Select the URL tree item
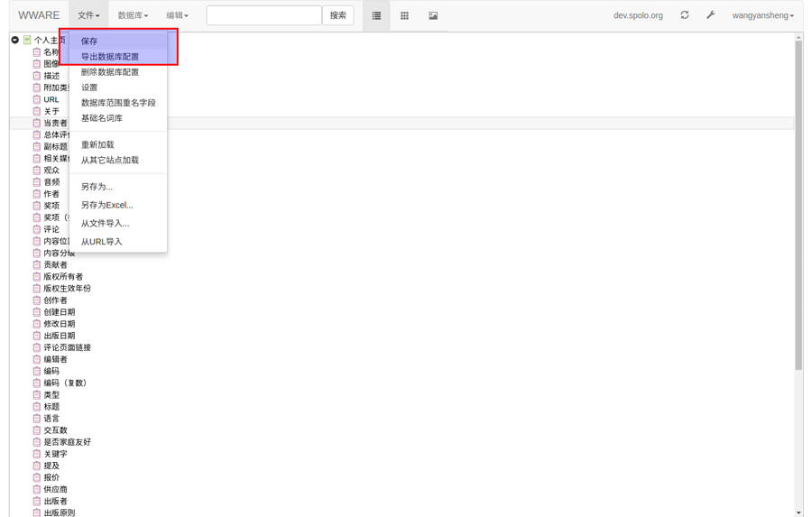 (51, 99)
